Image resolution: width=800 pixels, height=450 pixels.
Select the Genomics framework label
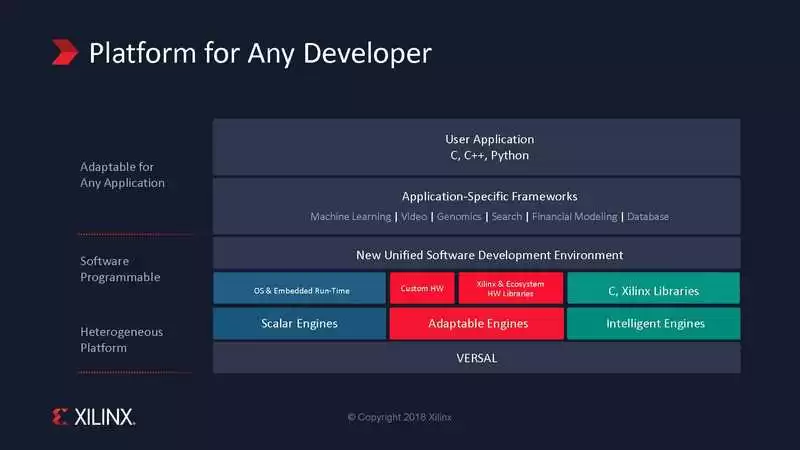click(459, 217)
